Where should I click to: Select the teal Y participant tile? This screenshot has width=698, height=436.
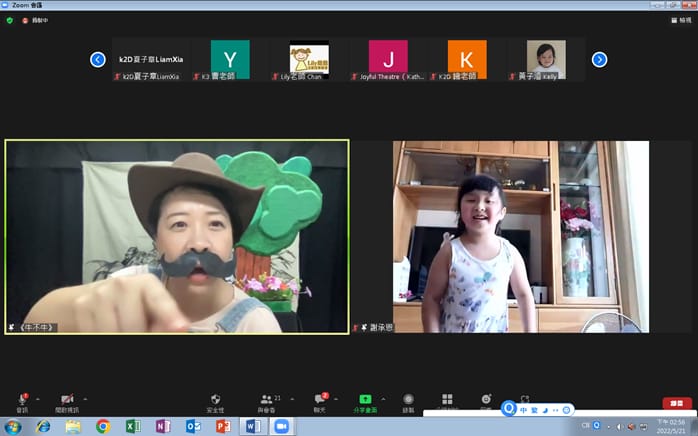230,59
